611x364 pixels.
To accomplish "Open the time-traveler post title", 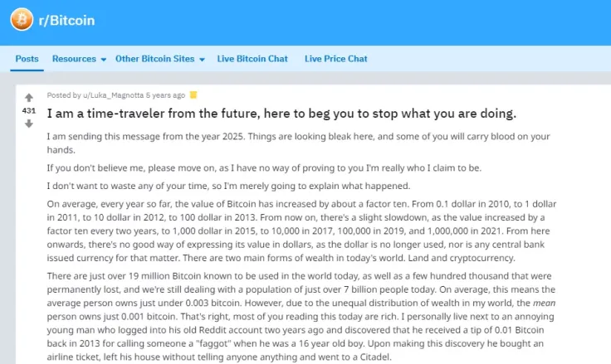I will click(281, 113).
